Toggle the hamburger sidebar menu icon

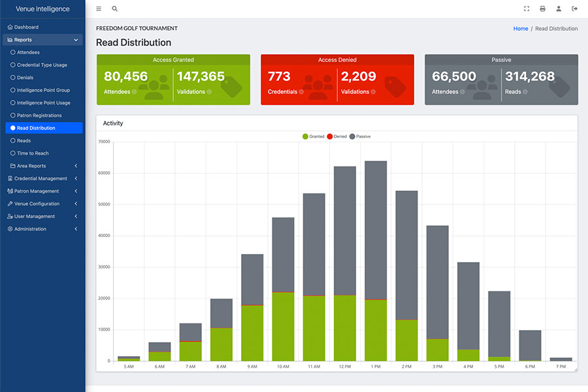(99, 8)
